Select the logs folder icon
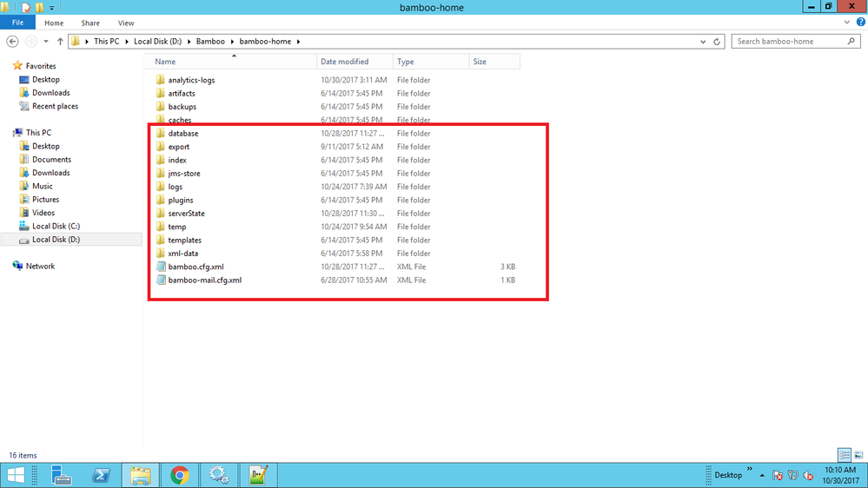Viewport: 868px width, 488px height. [x=161, y=186]
